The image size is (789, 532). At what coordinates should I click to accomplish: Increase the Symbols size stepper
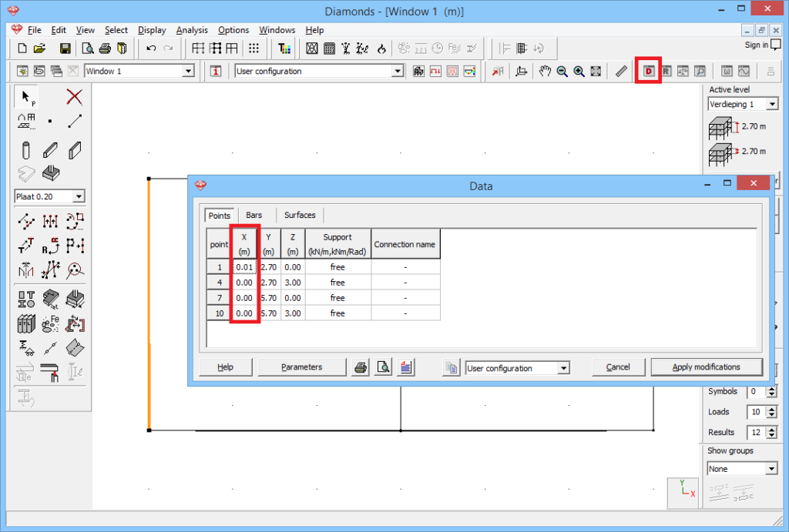point(772,388)
